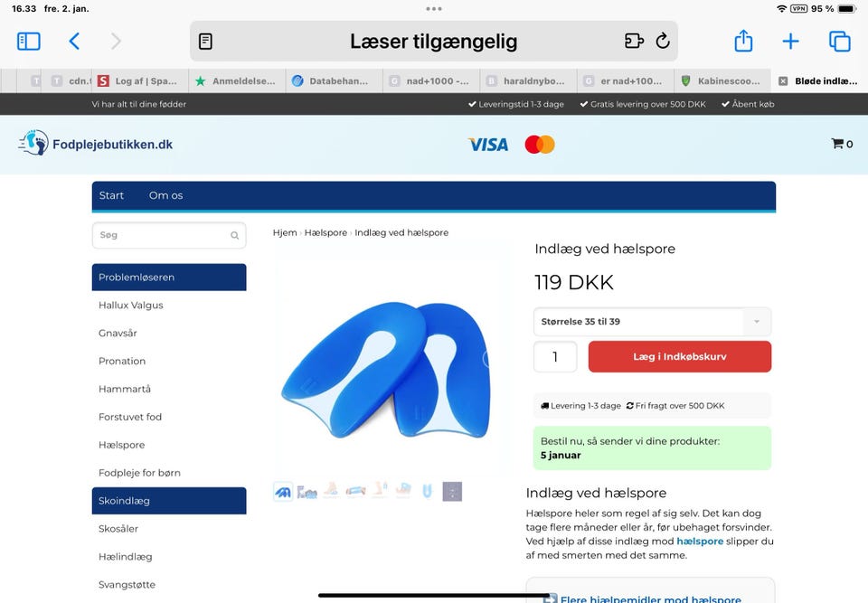
Task: Open the Reader view icon
Action: [x=205, y=42]
